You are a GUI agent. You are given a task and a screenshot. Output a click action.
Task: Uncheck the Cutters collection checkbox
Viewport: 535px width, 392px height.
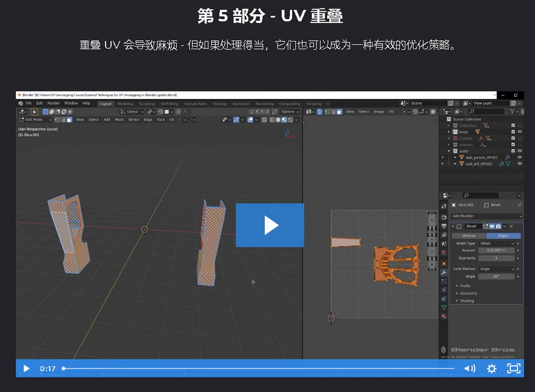(x=513, y=138)
